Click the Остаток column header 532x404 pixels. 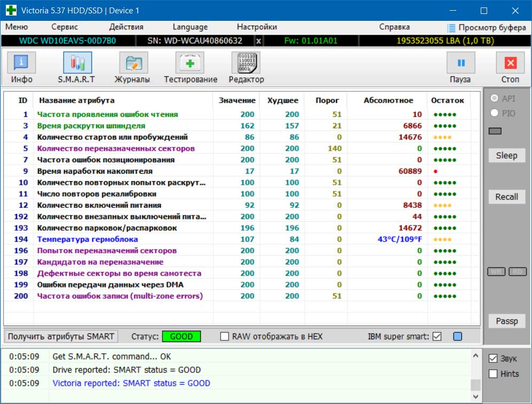click(448, 100)
